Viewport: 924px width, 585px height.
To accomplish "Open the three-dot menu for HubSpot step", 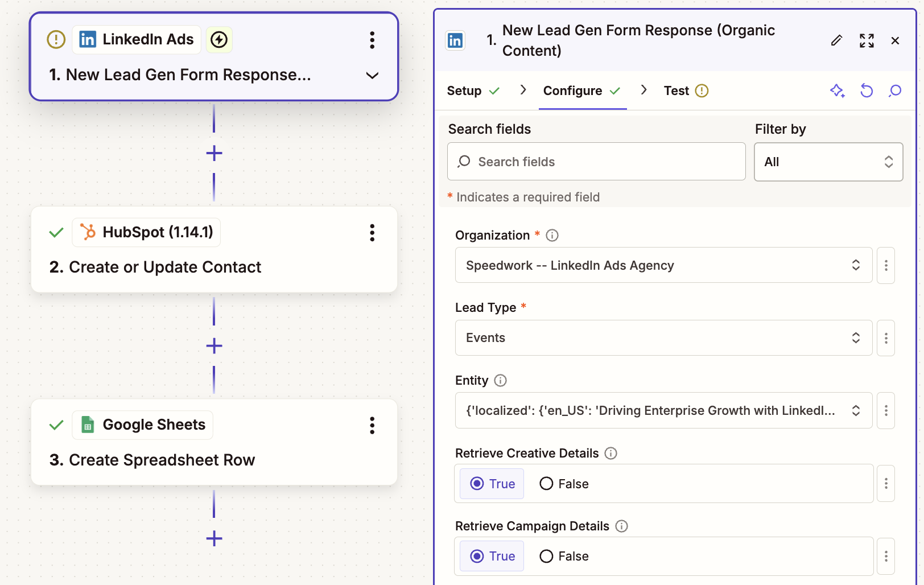I will click(x=372, y=233).
